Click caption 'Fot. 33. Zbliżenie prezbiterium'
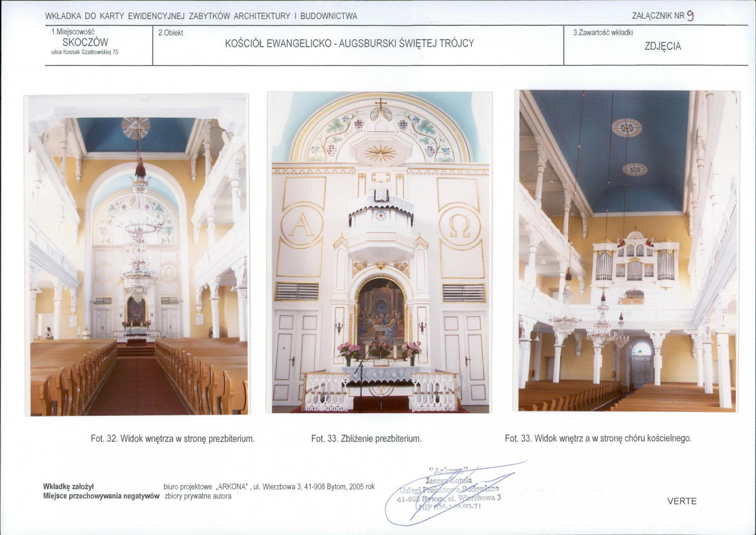The image size is (756, 535). (366, 438)
